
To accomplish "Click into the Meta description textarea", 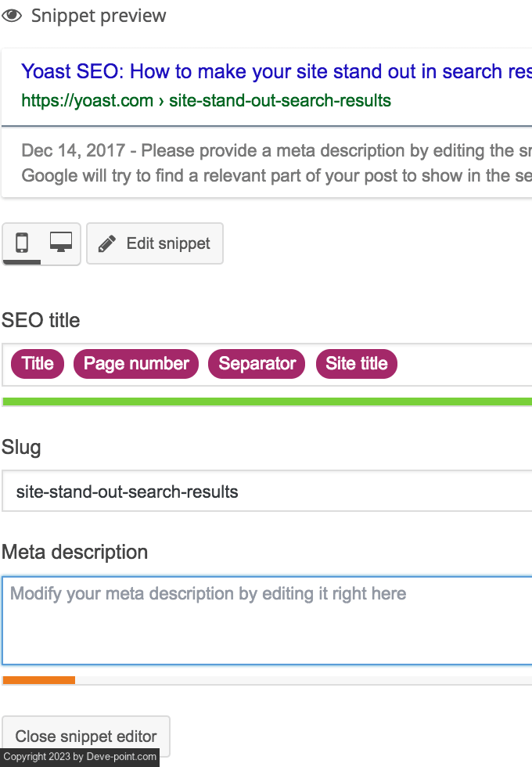I will pyautogui.click(x=266, y=621).
